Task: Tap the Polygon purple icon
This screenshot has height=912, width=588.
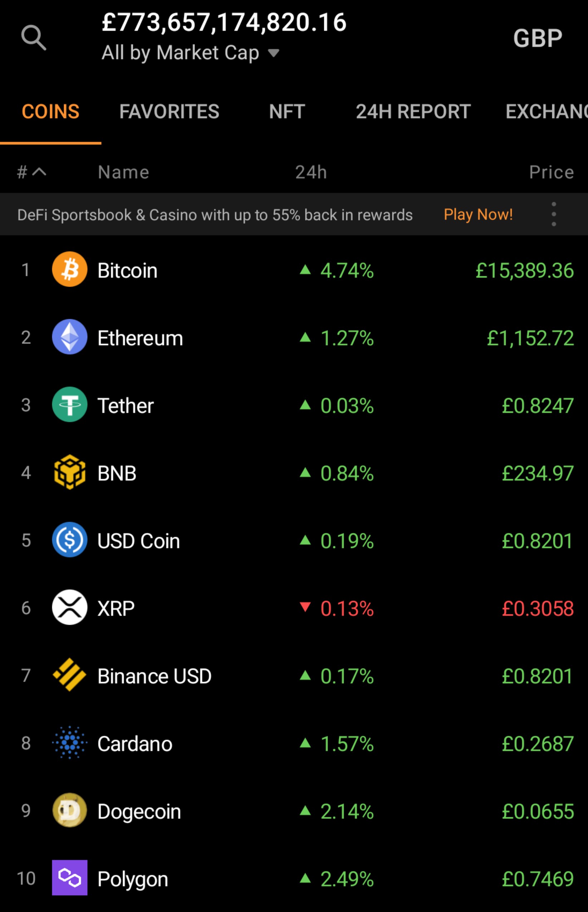Action: pos(69,878)
